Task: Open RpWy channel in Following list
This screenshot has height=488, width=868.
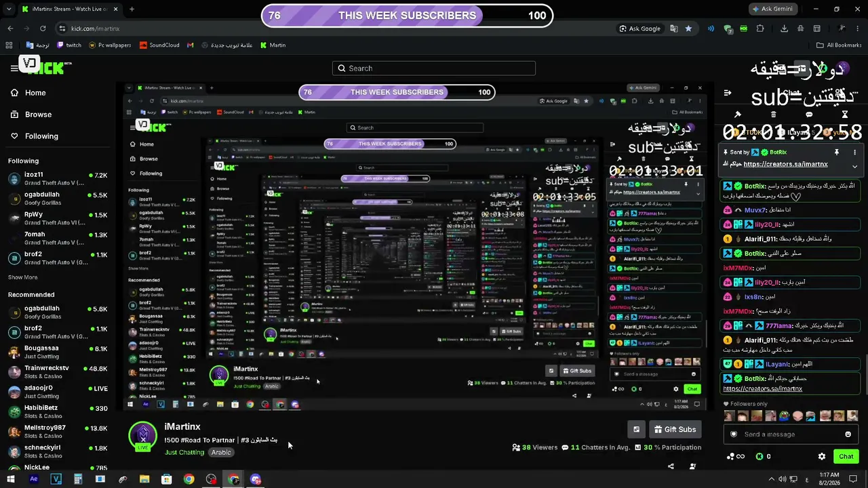Action: coord(58,218)
